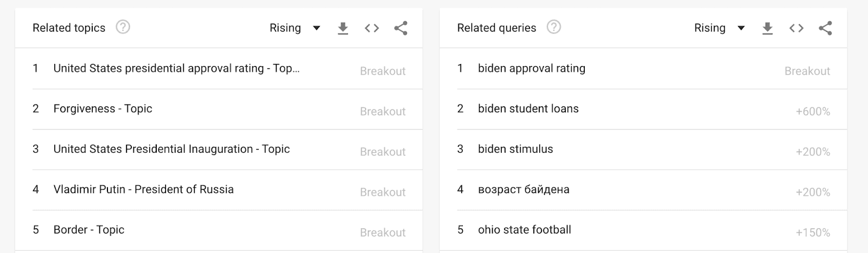Download Related queries data as CSV
The image size is (868, 253).
pyautogui.click(x=767, y=28)
